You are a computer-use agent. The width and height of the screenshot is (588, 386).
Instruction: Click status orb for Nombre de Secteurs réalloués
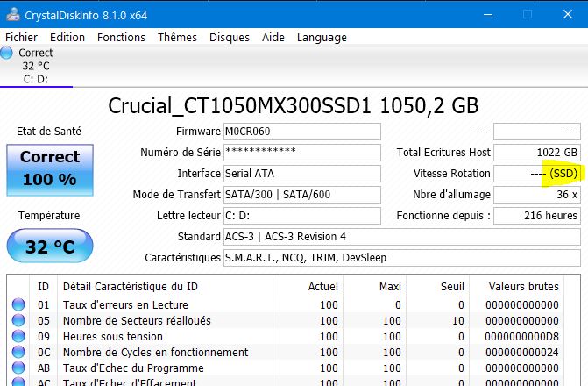click(x=18, y=320)
